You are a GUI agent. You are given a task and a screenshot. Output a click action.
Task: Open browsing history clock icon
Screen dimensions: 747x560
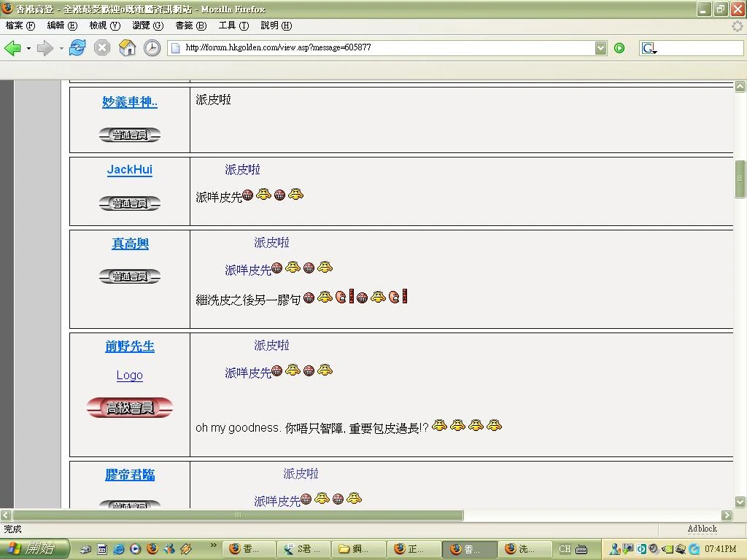pyautogui.click(x=152, y=48)
